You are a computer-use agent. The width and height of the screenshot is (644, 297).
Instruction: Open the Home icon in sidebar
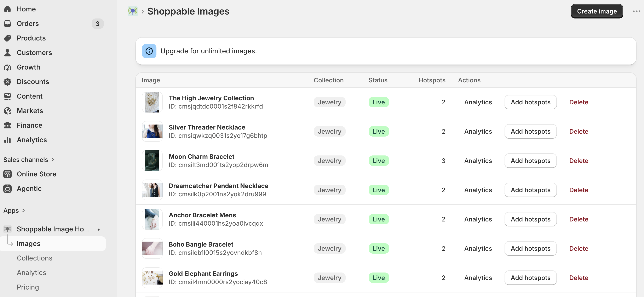tap(7, 9)
